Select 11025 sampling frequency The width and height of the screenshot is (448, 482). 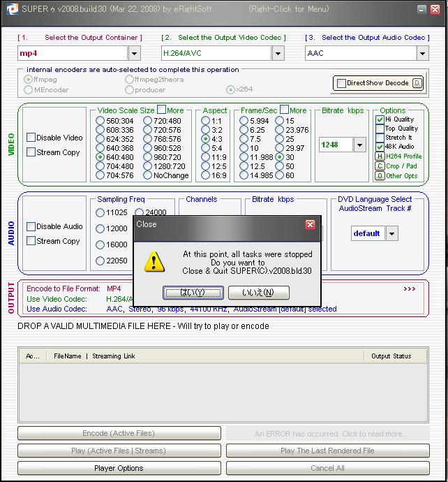(100, 212)
